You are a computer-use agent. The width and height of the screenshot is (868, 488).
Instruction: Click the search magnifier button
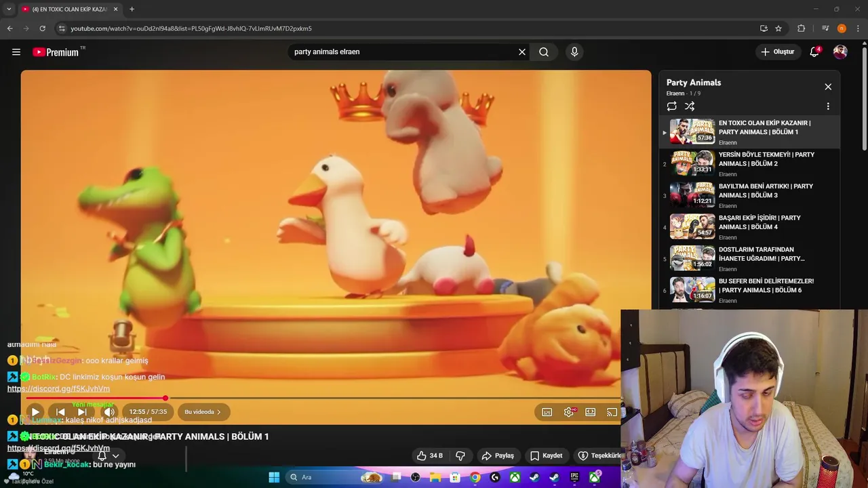tap(544, 52)
